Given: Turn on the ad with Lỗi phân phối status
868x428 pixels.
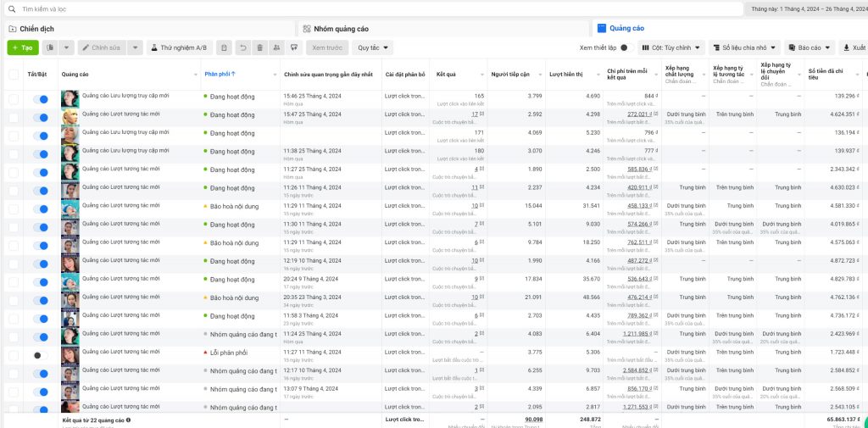Looking at the screenshot, I should click(x=41, y=355).
